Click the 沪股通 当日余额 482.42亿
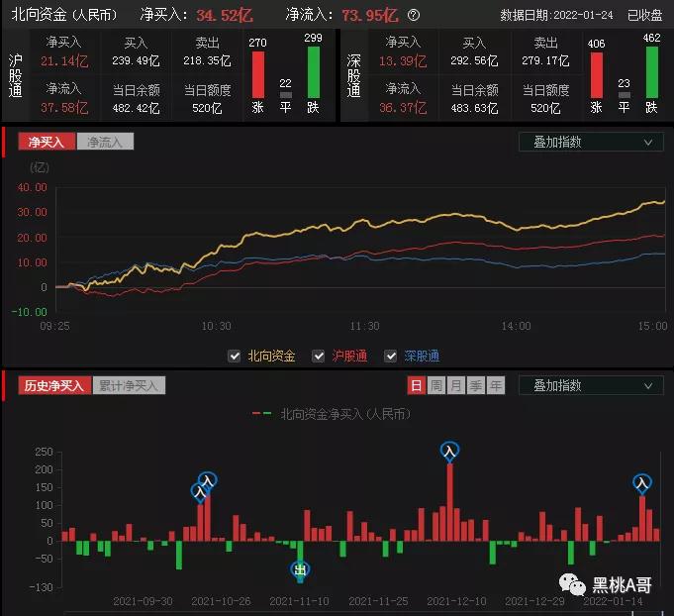Image resolution: width=674 pixels, height=616 pixels. [x=136, y=108]
